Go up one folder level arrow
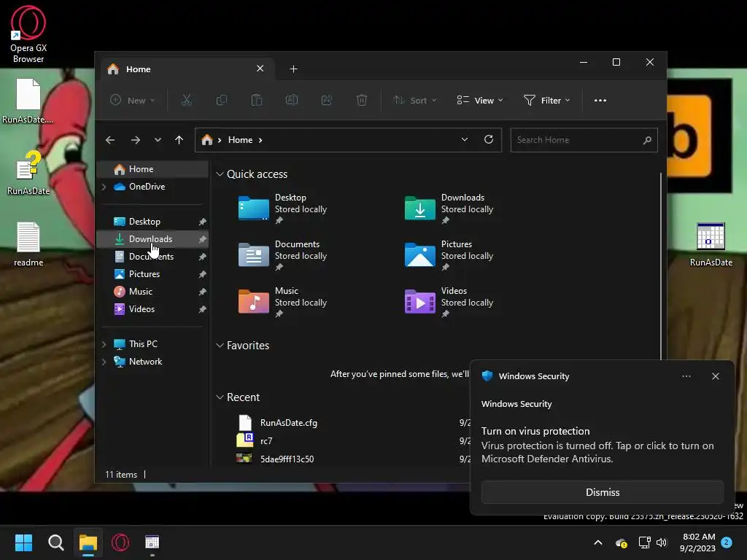747x560 pixels. (179, 140)
